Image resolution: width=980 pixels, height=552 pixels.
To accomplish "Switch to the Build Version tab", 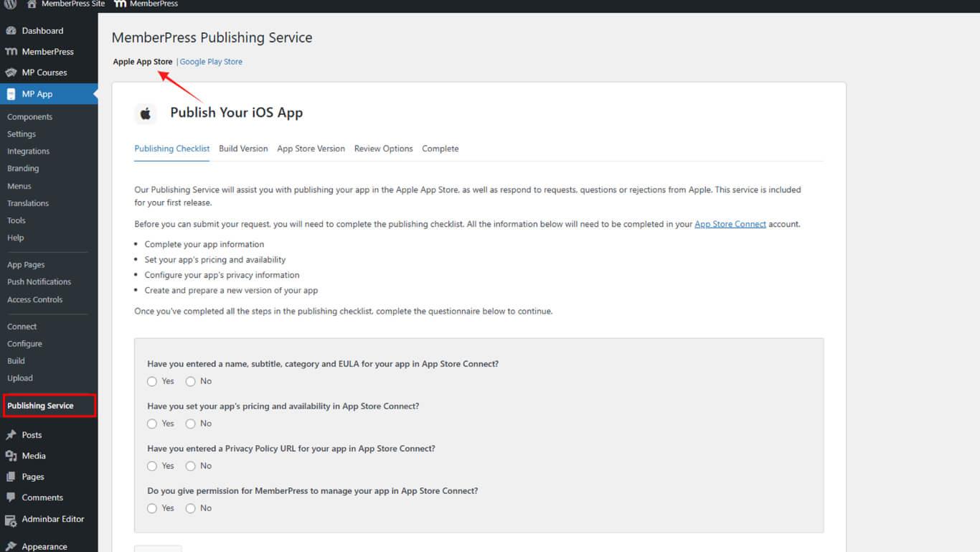I will [243, 149].
